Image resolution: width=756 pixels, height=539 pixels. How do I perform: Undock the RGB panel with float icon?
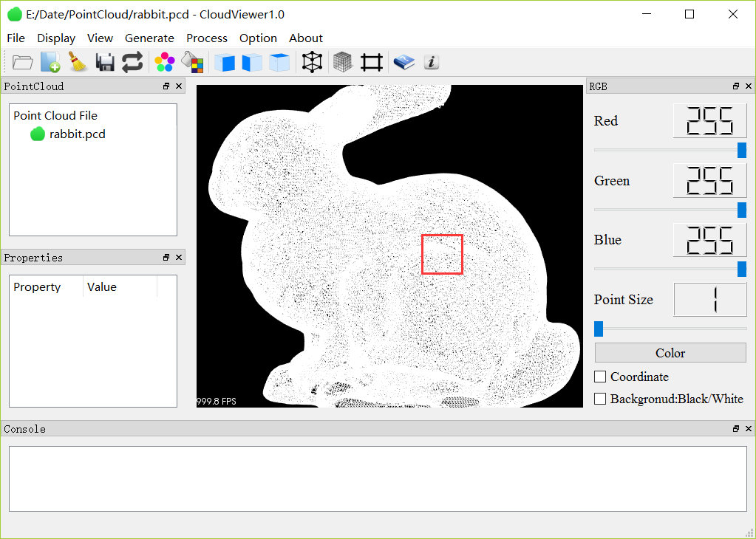coord(735,86)
